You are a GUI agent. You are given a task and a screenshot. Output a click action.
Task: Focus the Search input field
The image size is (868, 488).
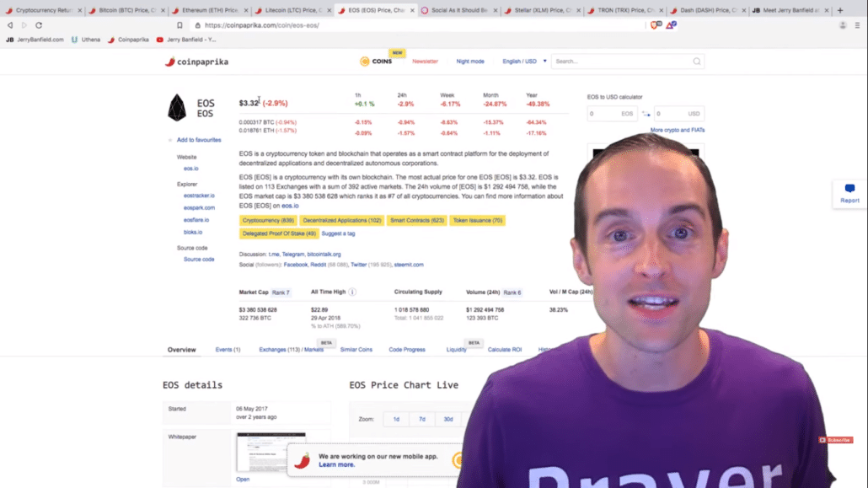point(622,62)
